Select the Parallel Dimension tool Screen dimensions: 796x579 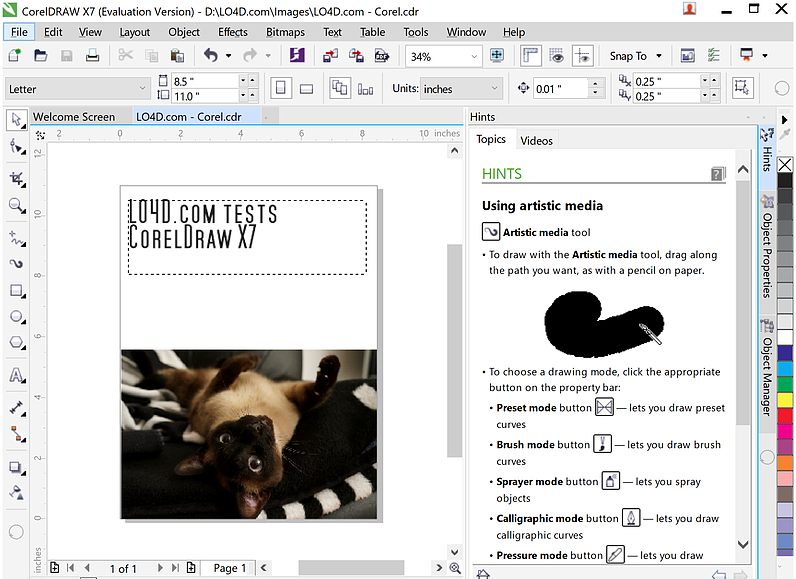click(x=17, y=408)
